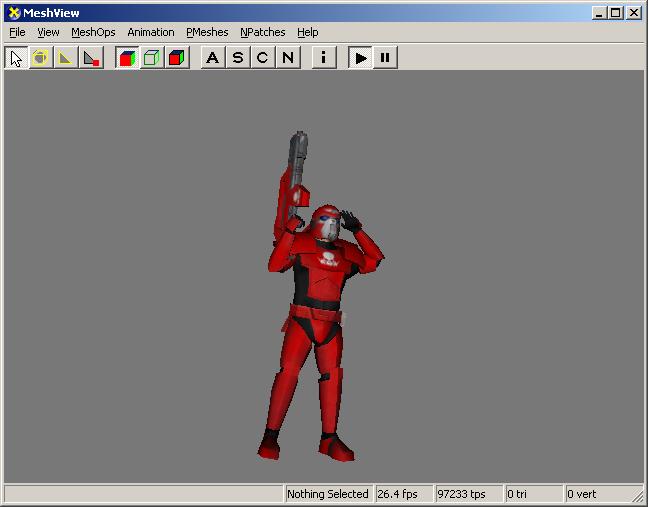
Task: Open the File menu
Action: click(x=17, y=32)
